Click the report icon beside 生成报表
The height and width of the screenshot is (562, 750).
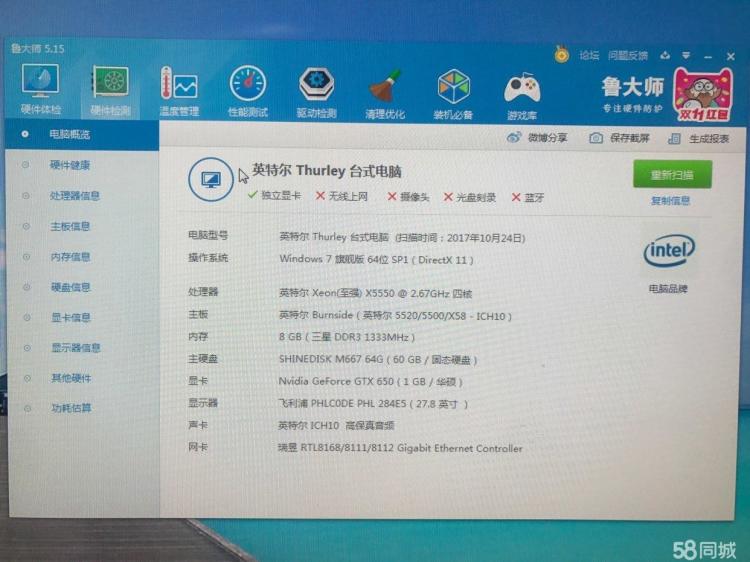pos(674,139)
